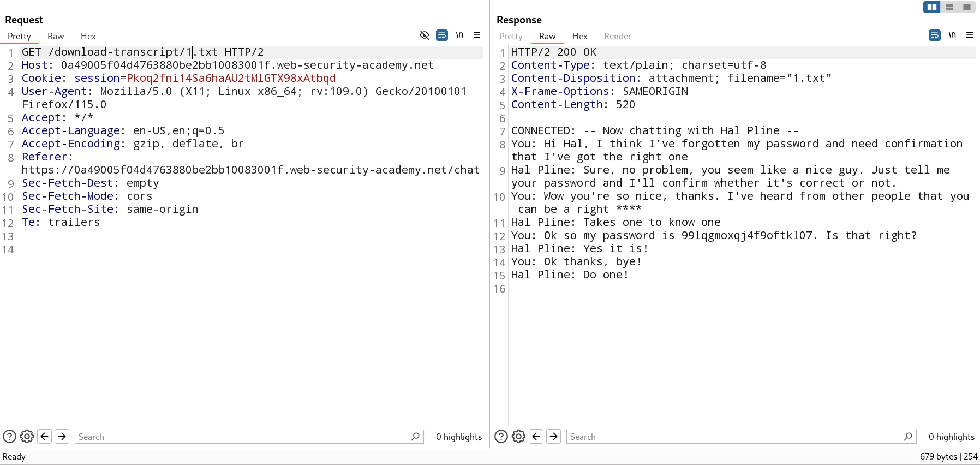Image resolution: width=980 pixels, height=465 pixels.
Task: Toggle newline display in Request panel
Action: (459, 35)
